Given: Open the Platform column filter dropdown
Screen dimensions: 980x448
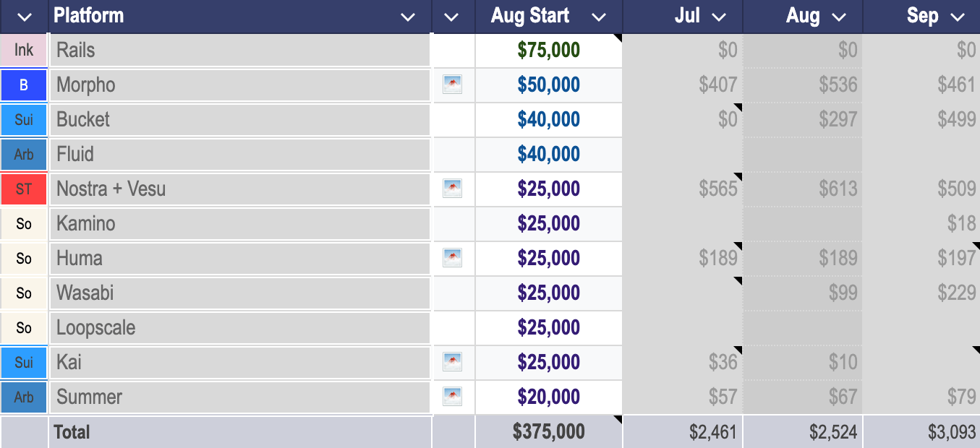Looking at the screenshot, I should [x=408, y=17].
